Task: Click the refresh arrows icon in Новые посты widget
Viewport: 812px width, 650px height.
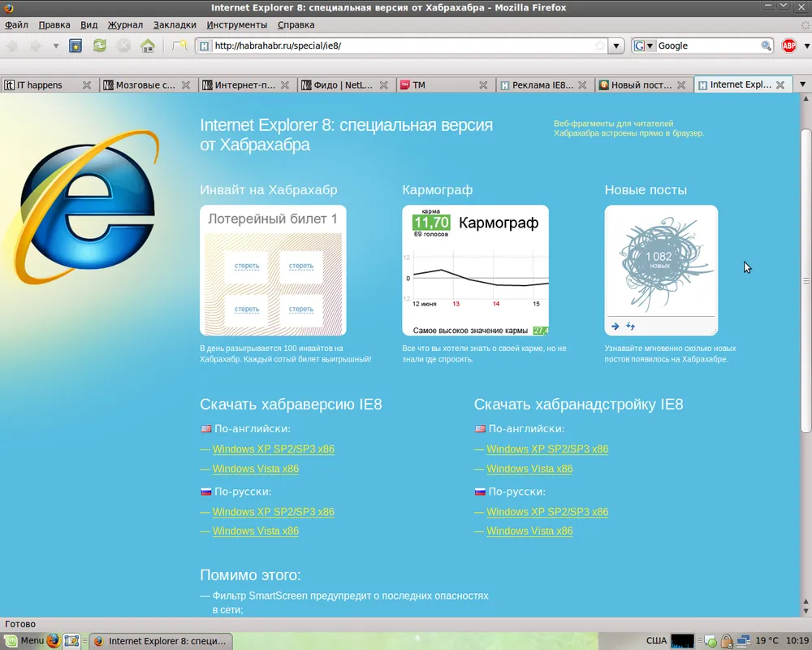Action: (630, 326)
